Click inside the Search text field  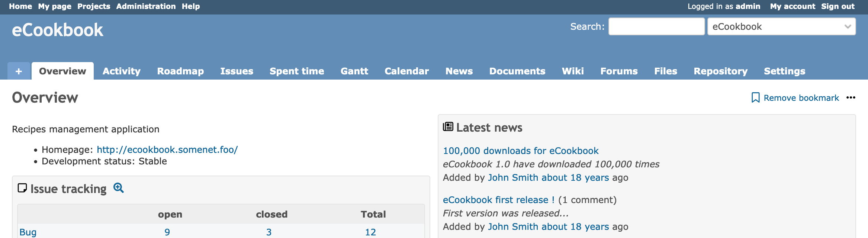pyautogui.click(x=656, y=27)
